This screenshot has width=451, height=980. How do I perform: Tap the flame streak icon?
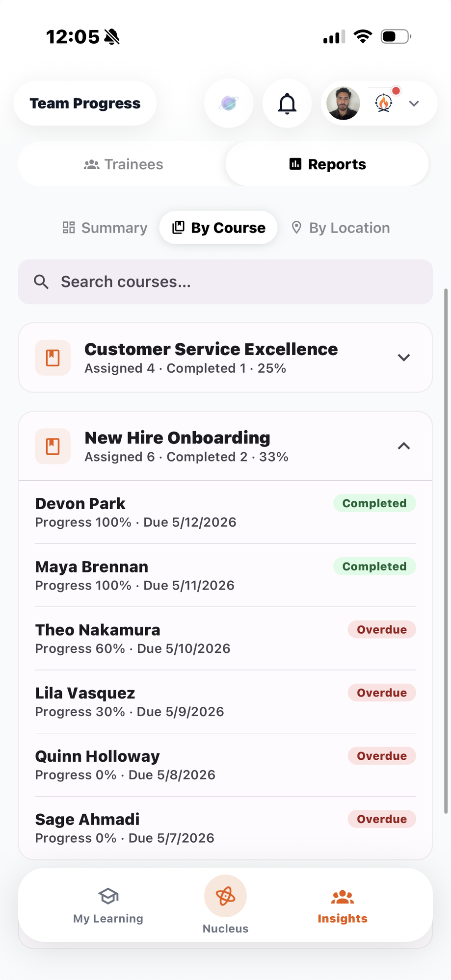384,103
